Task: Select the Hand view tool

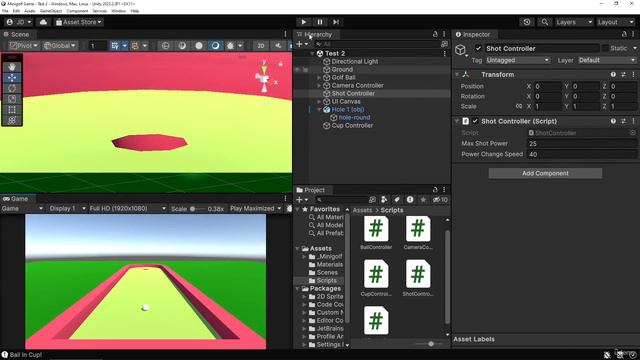Action: 12,67
